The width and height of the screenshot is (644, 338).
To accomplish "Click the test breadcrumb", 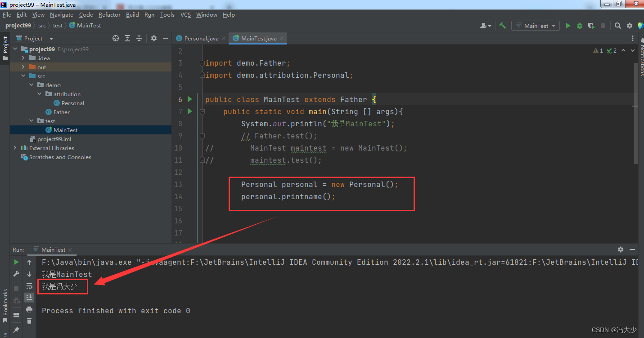I will point(58,26).
